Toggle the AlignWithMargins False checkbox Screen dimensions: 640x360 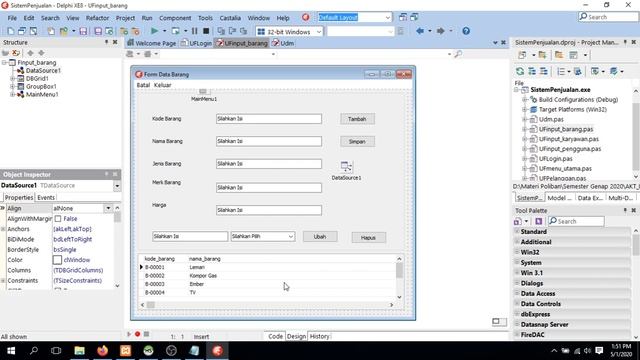(x=58, y=219)
